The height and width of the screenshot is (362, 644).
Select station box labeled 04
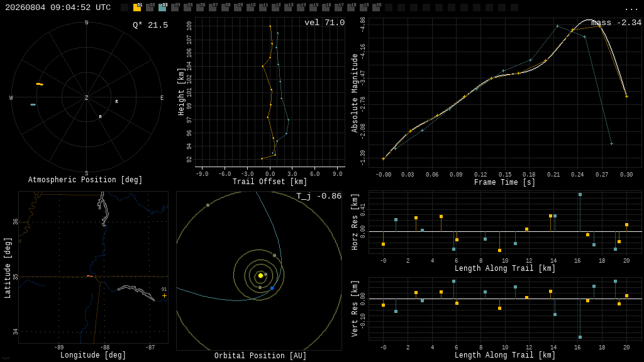point(175,8)
